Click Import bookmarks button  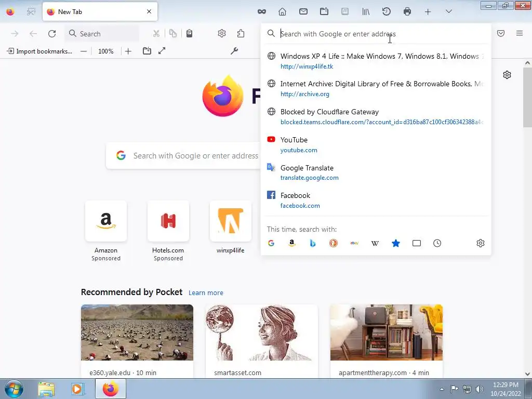(x=39, y=51)
